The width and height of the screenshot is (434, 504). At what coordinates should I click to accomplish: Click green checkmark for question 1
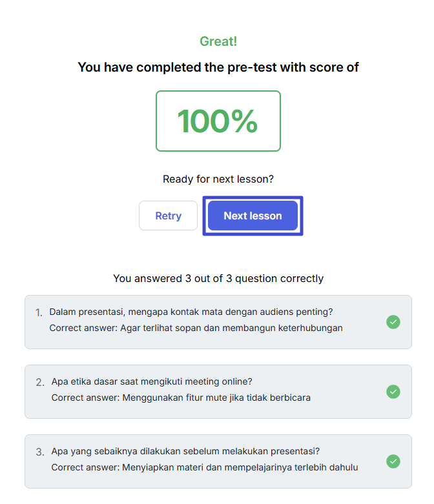(x=393, y=322)
